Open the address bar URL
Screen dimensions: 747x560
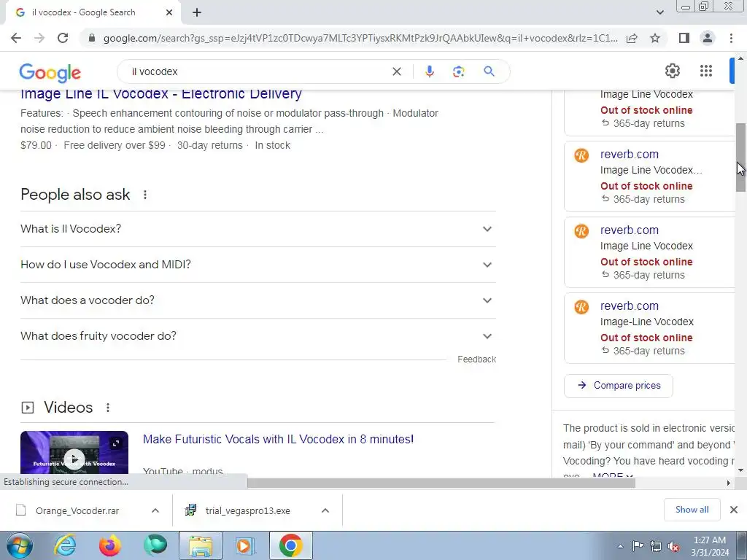[x=360, y=38]
